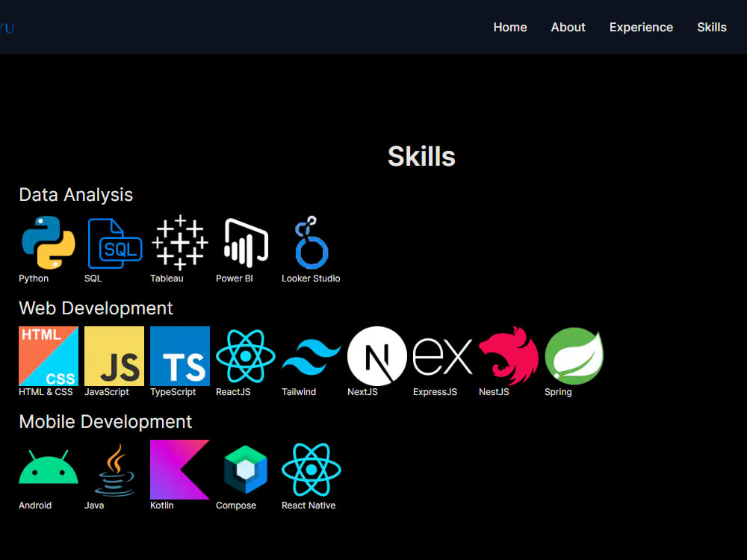
Task: Click the blue TypeScript TS icon
Action: click(x=180, y=356)
